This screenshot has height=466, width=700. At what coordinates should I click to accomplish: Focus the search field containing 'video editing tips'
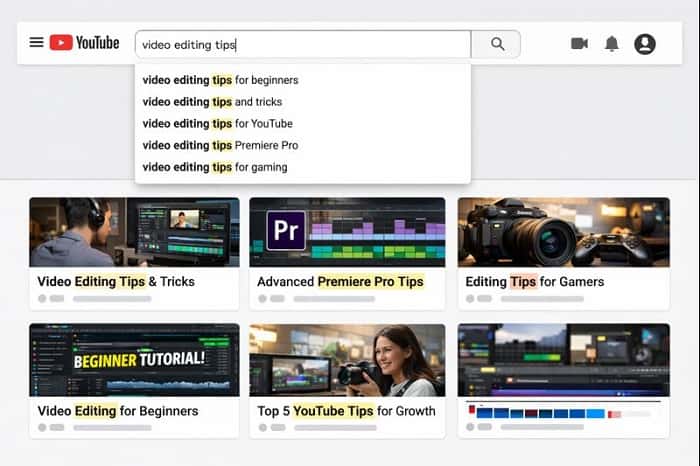tap(303, 44)
